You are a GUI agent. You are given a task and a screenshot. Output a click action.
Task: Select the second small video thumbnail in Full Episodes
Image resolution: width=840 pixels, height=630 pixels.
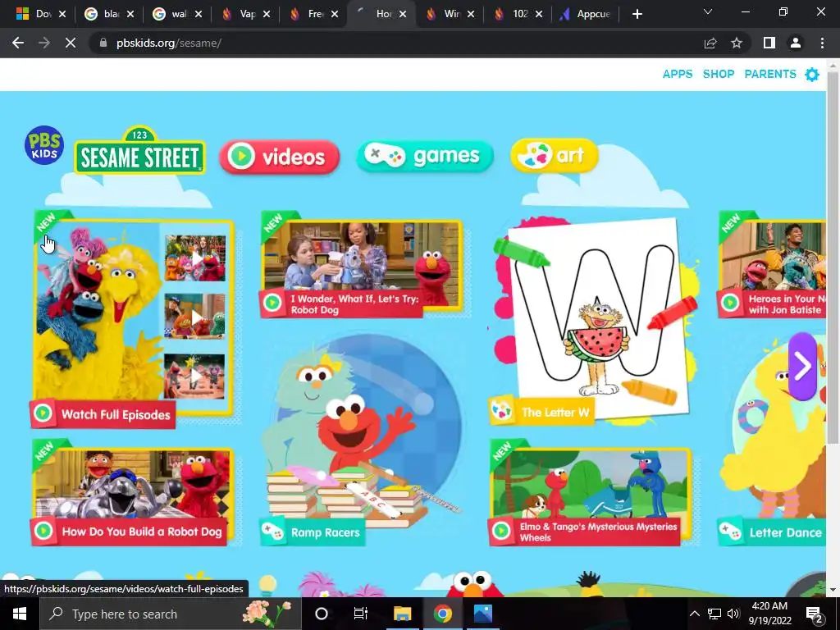pos(195,317)
